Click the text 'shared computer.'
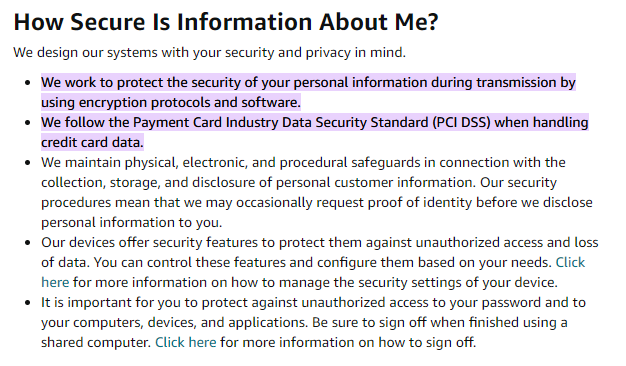626x366 pixels. (x=96, y=342)
